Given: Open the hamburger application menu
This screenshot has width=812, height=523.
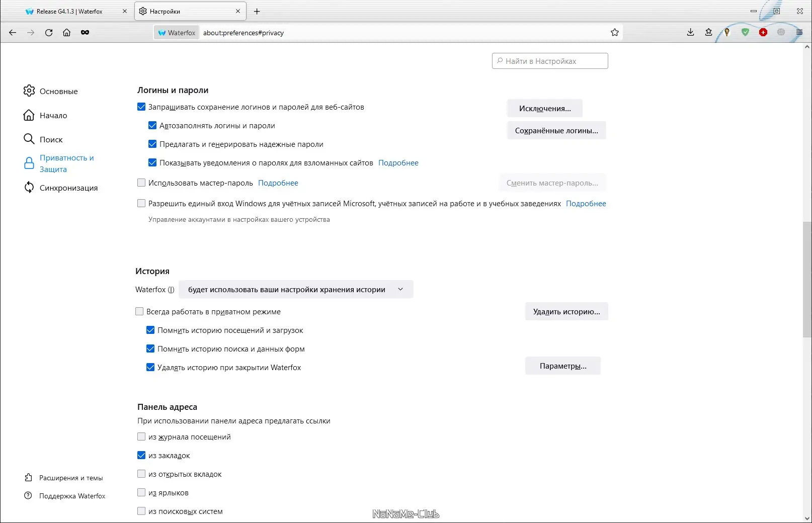Looking at the screenshot, I should click(x=799, y=33).
